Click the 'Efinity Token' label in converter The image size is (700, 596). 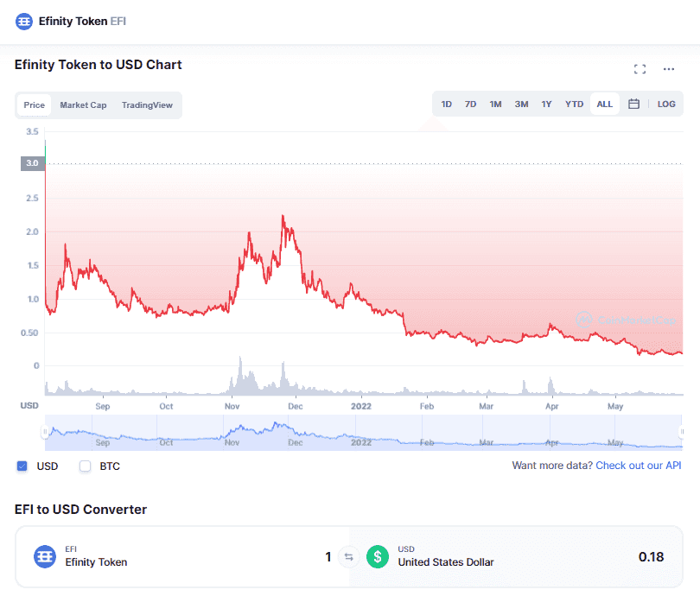coord(96,562)
